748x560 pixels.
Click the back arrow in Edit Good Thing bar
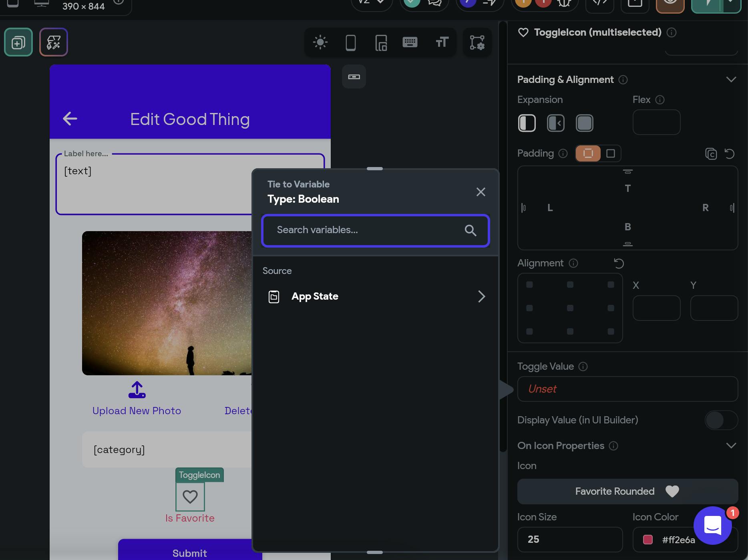(x=70, y=119)
